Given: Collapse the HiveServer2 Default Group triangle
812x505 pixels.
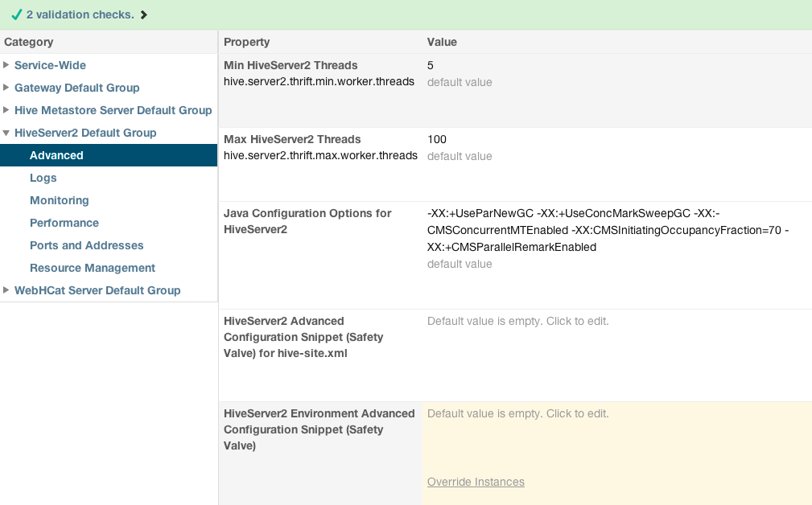Looking at the screenshot, I should click(x=6, y=133).
